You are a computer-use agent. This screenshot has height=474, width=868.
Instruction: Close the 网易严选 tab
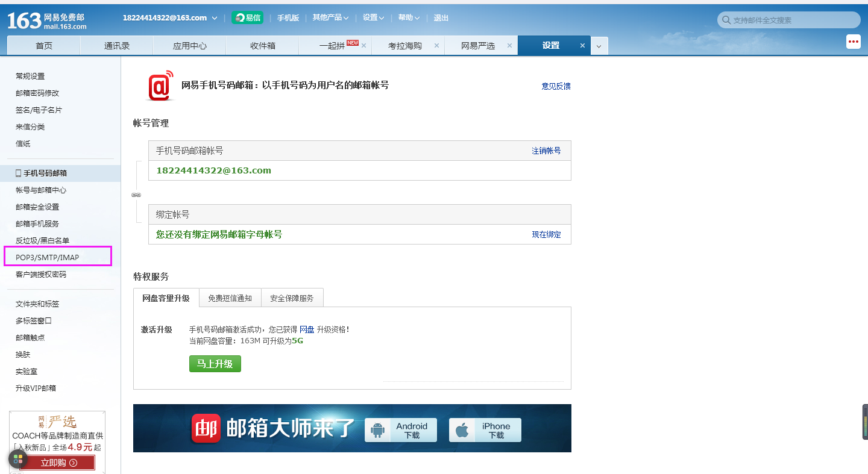[509, 46]
